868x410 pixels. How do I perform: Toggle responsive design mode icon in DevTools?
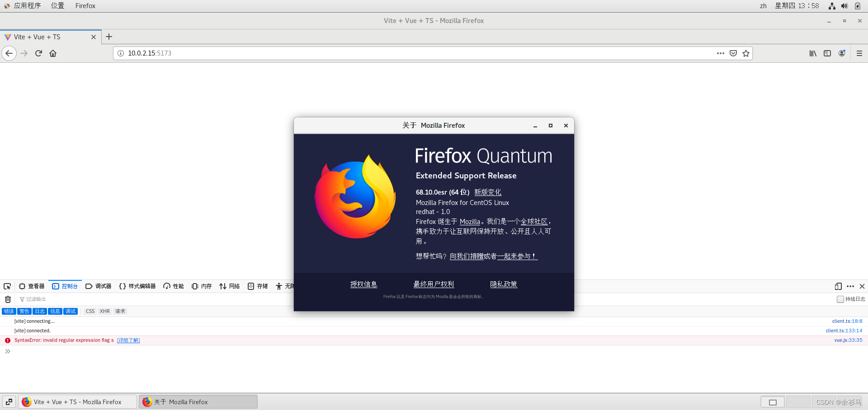click(838, 286)
